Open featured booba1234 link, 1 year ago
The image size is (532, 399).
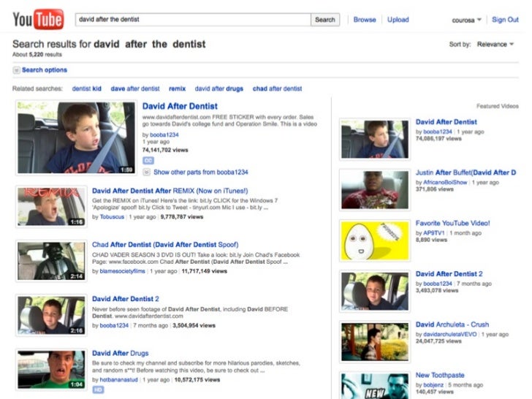[x=438, y=132]
